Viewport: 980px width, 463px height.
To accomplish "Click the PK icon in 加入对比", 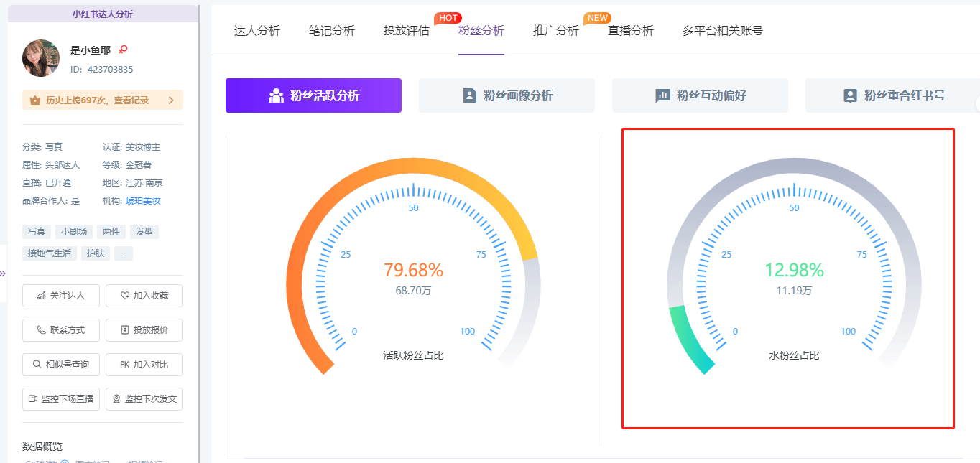I will (x=124, y=365).
